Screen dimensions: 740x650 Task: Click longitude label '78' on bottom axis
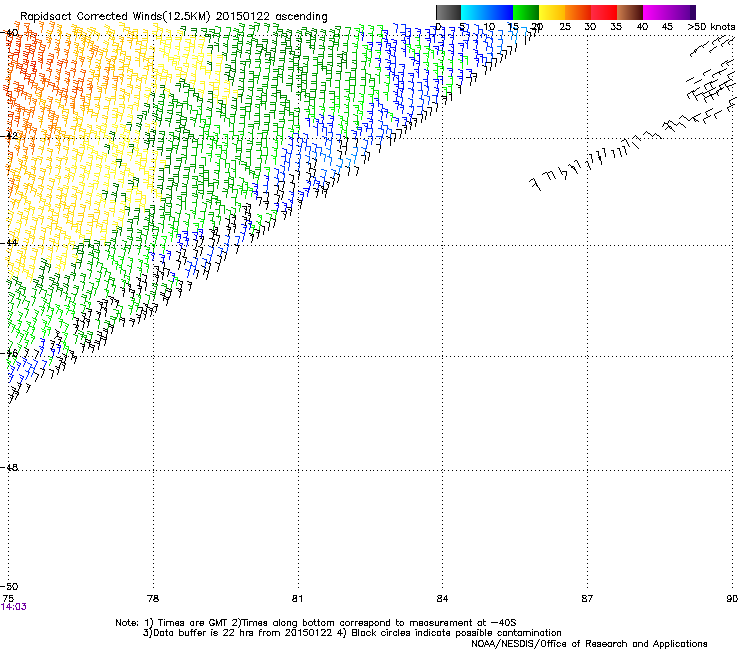click(152, 599)
